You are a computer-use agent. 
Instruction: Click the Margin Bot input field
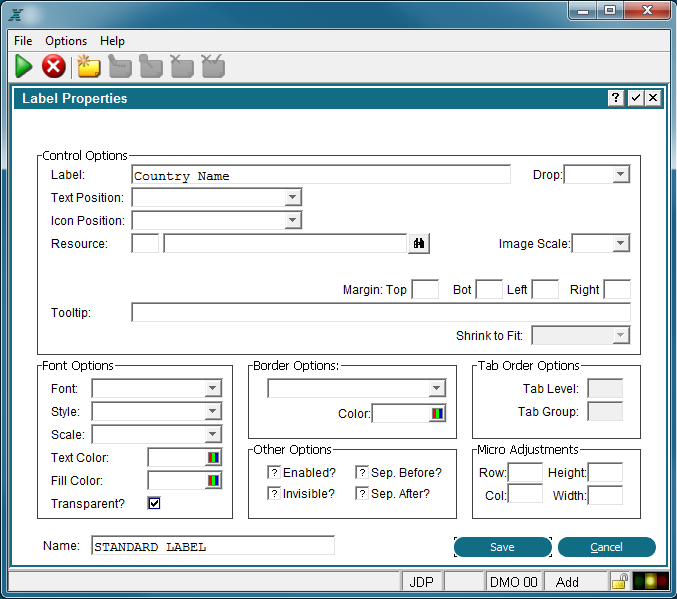point(489,289)
